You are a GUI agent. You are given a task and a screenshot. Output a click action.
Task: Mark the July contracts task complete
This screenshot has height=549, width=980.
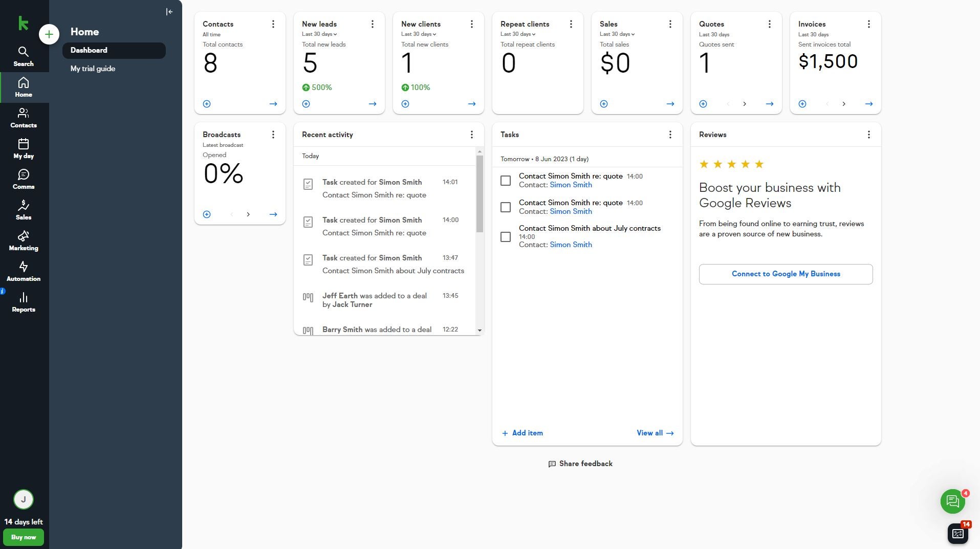click(x=506, y=237)
